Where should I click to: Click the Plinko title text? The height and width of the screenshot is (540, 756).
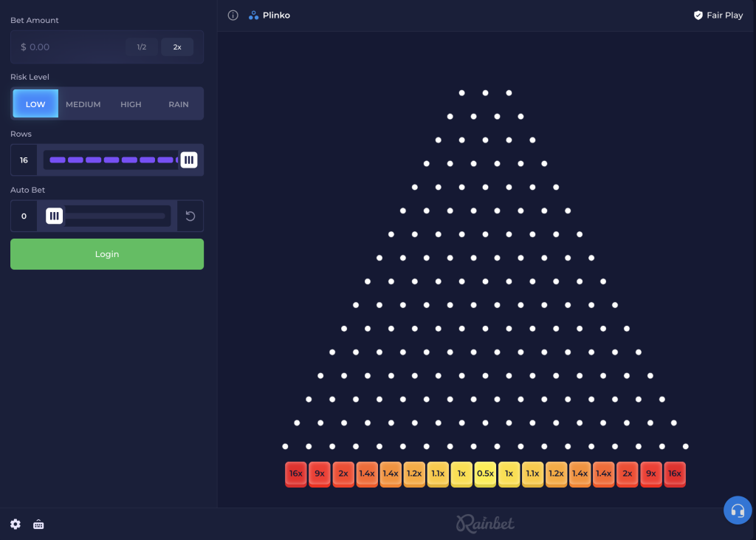pos(276,16)
